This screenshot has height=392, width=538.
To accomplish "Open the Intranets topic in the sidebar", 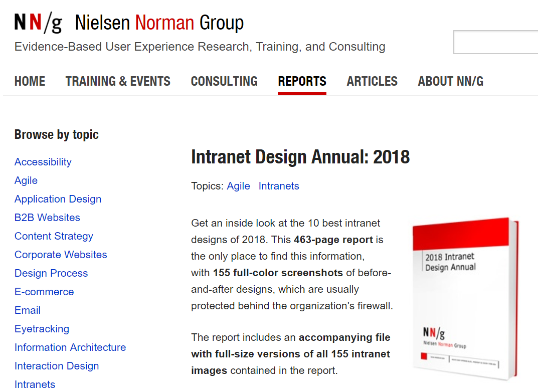I will 35,384.
